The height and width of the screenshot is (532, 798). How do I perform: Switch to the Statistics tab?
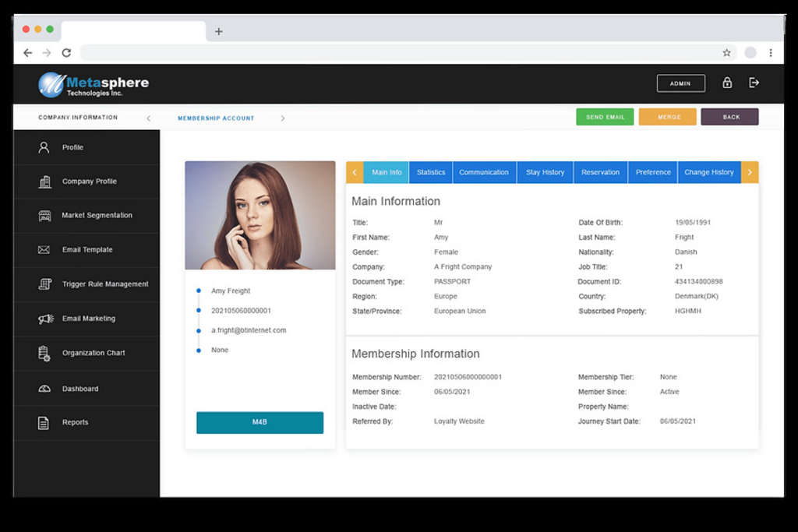point(430,172)
